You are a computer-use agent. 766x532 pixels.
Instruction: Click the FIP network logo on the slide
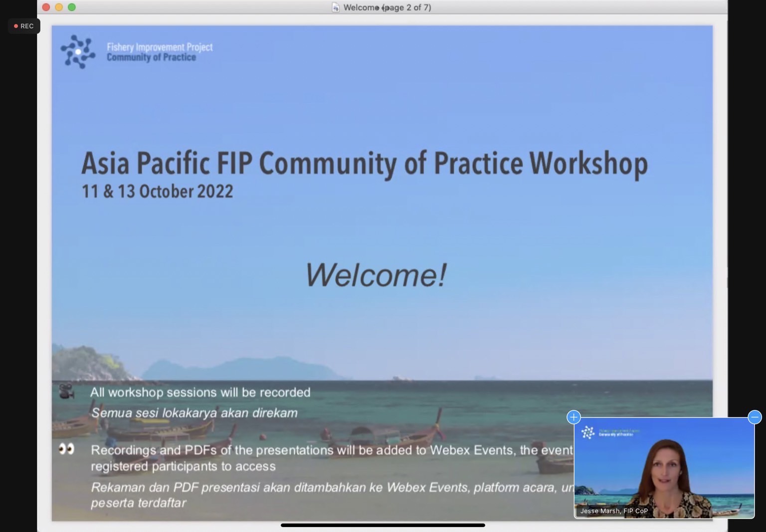pyautogui.click(x=78, y=51)
